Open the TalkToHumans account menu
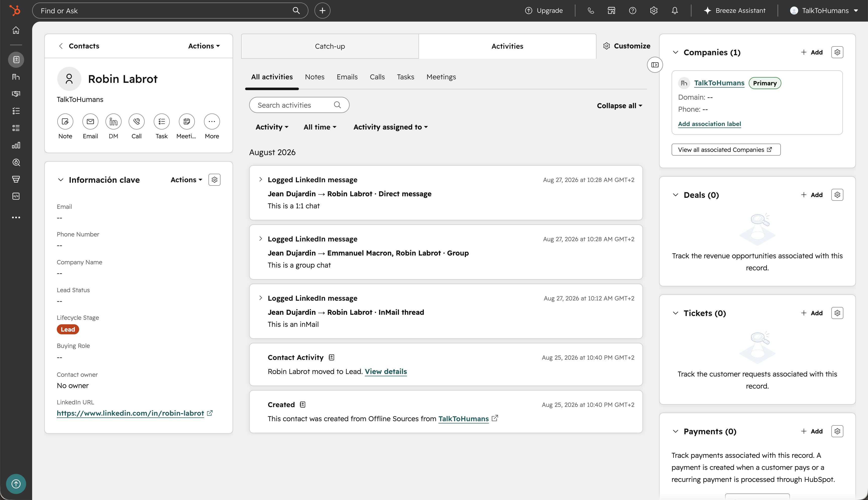The image size is (868, 500). pyautogui.click(x=824, y=11)
